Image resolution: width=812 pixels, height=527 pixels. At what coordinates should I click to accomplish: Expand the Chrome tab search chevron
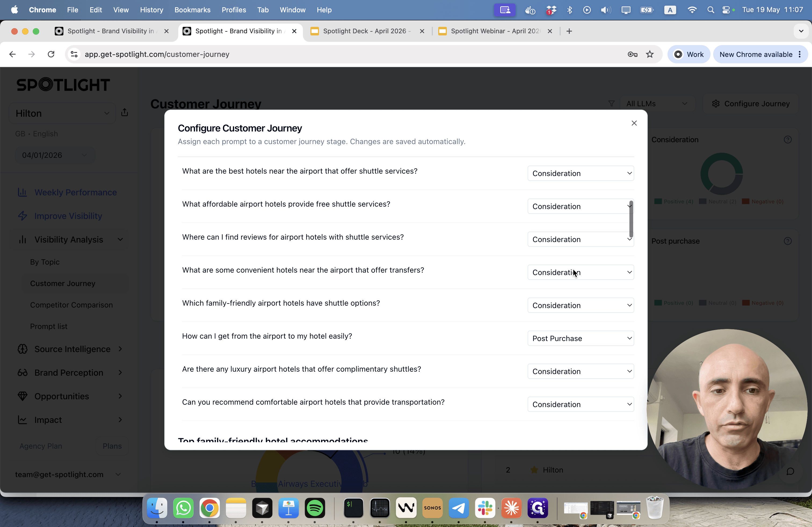point(801,31)
